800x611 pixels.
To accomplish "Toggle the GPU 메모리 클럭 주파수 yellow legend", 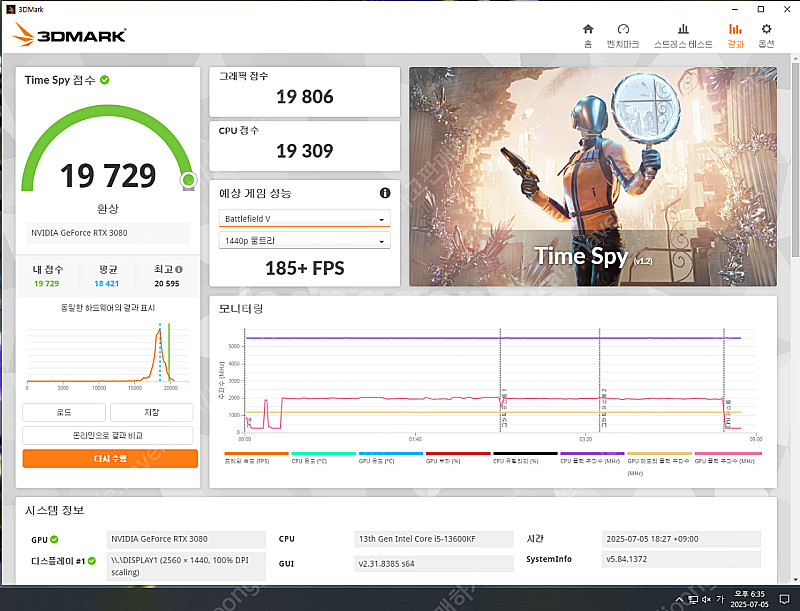I will (x=659, y=462).
